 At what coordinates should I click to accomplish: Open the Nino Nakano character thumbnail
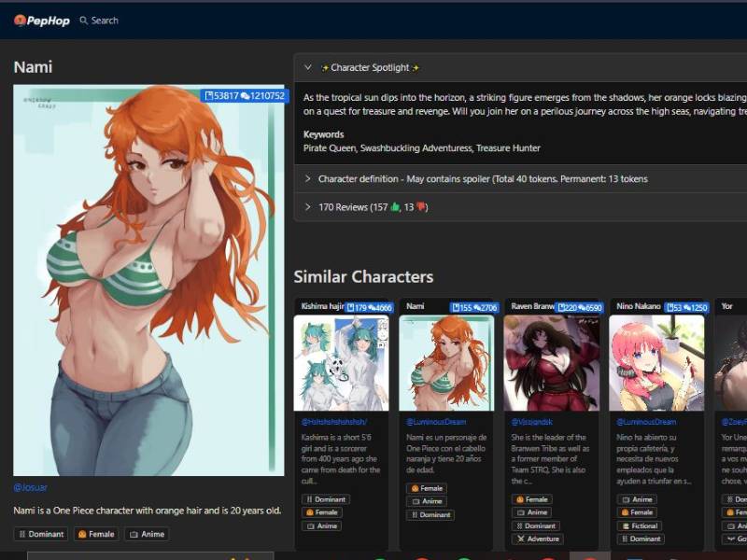tap(656, 362)
